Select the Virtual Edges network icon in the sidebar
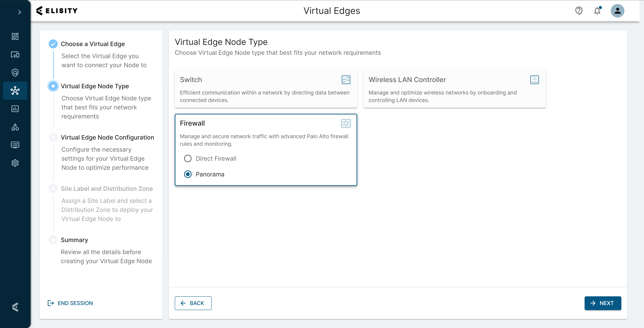This screenshot has width=644, height=328. click(x=15, y=90)
